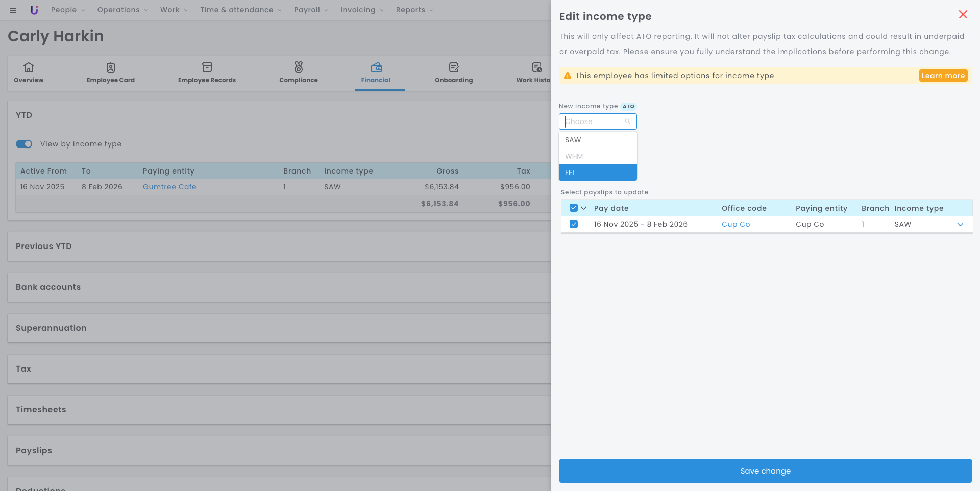Screen dimensions: 980x491
Task: Switch to the Employee Card tab
Action: coord(111,73)
